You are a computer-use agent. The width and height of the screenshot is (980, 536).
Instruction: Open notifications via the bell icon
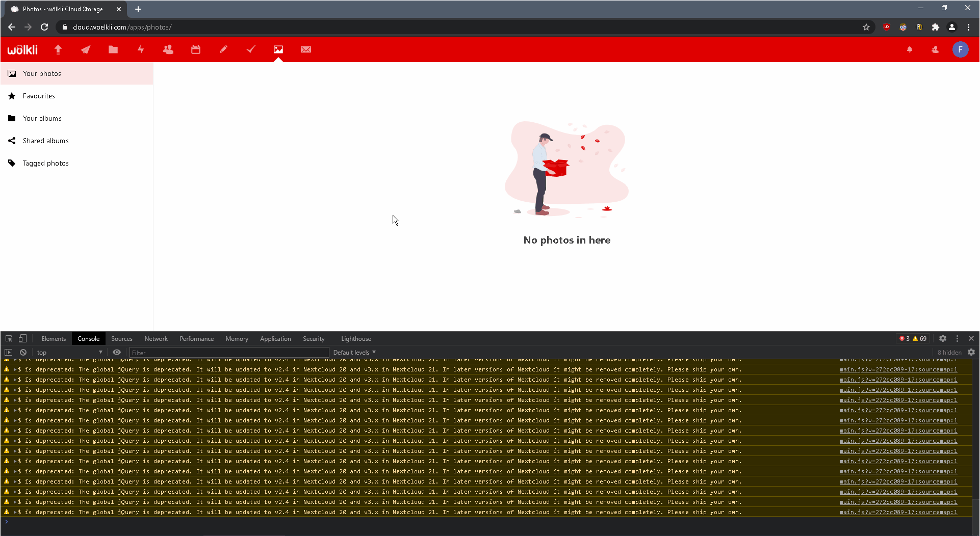point(911,49)
